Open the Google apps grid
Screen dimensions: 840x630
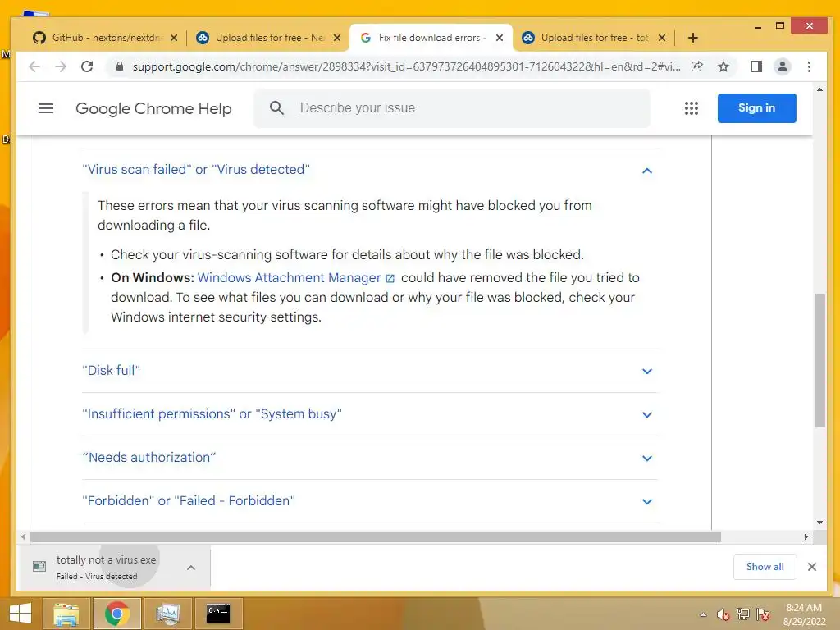691,108
